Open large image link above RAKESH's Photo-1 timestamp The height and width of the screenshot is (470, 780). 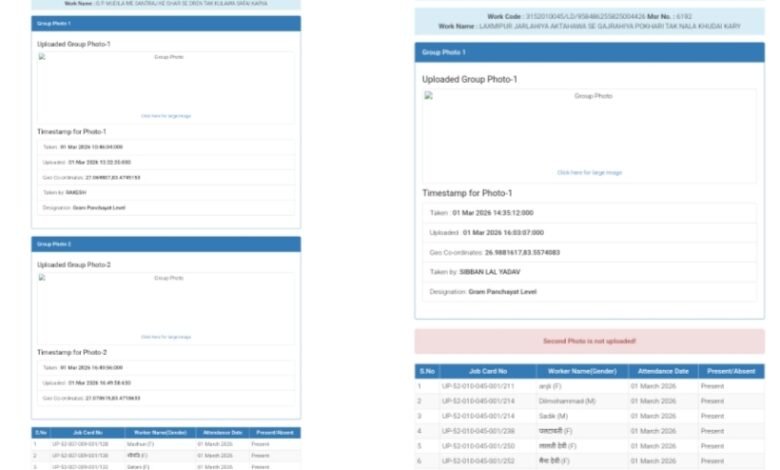[x=166, y=116]
